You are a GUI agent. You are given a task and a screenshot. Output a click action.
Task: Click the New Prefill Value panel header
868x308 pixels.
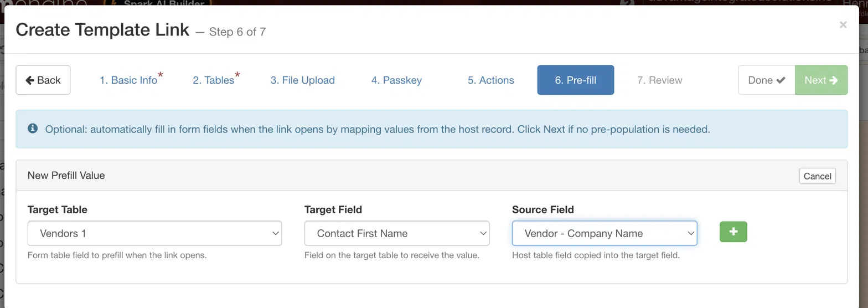click(x=431, y=176)
